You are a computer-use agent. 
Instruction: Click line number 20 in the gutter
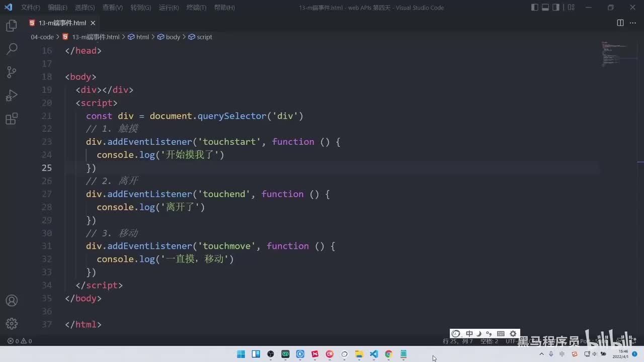47,103
